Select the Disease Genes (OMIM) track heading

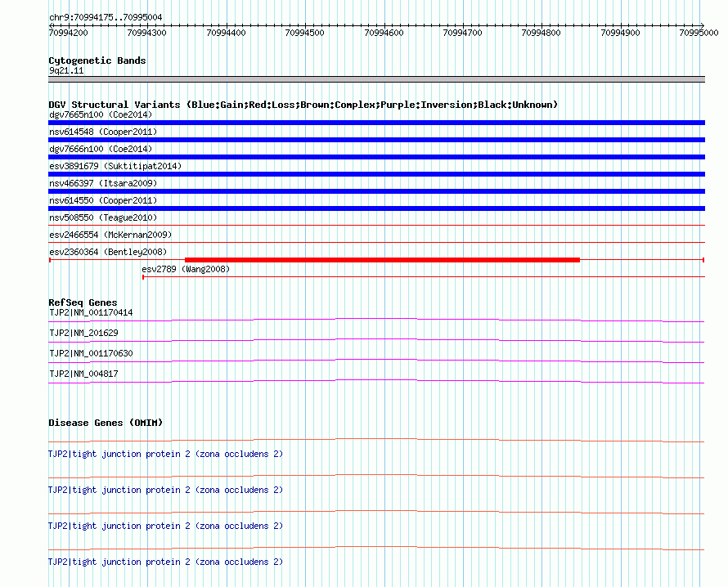106,423
